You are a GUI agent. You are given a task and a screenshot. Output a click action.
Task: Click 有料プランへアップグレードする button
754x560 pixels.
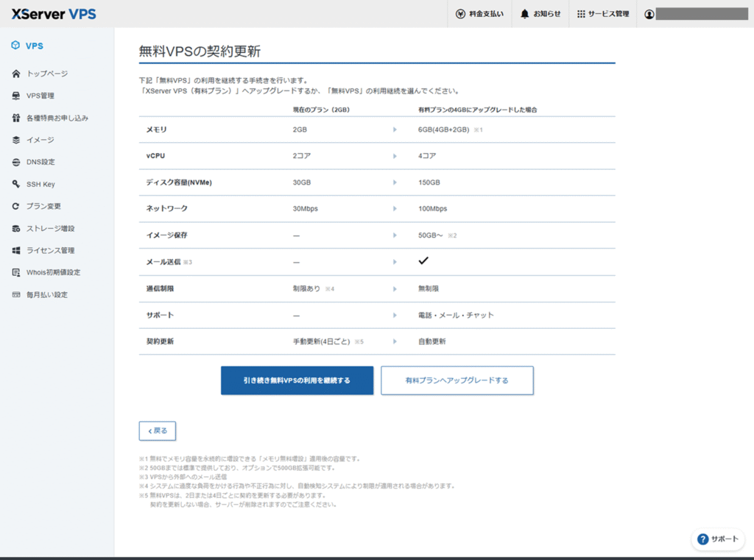click(x=457, y=380)
